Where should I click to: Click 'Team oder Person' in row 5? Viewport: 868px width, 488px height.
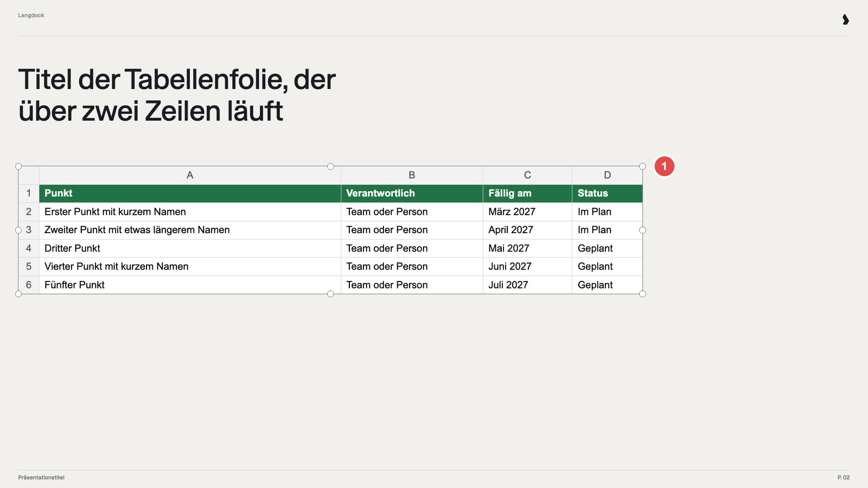coord(412,267)
